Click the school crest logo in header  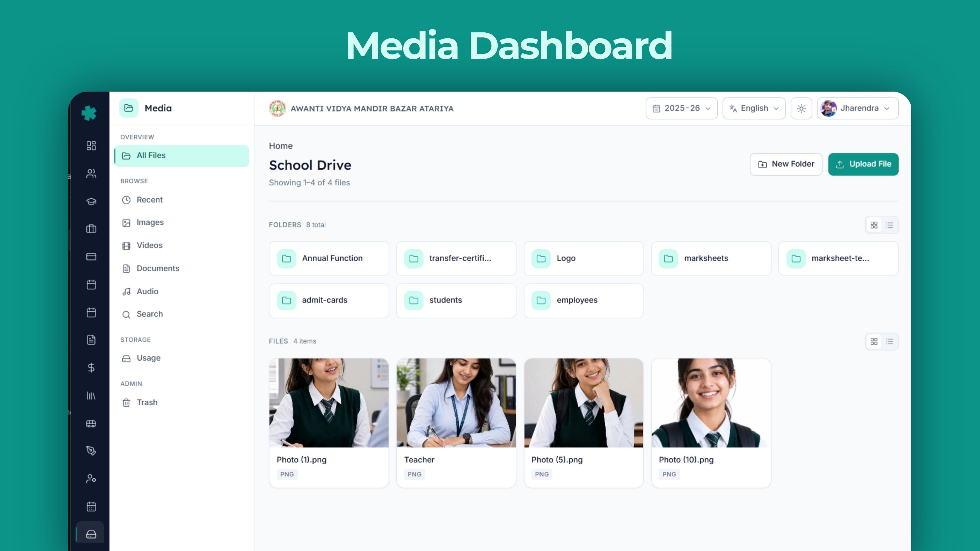(277, 108)
